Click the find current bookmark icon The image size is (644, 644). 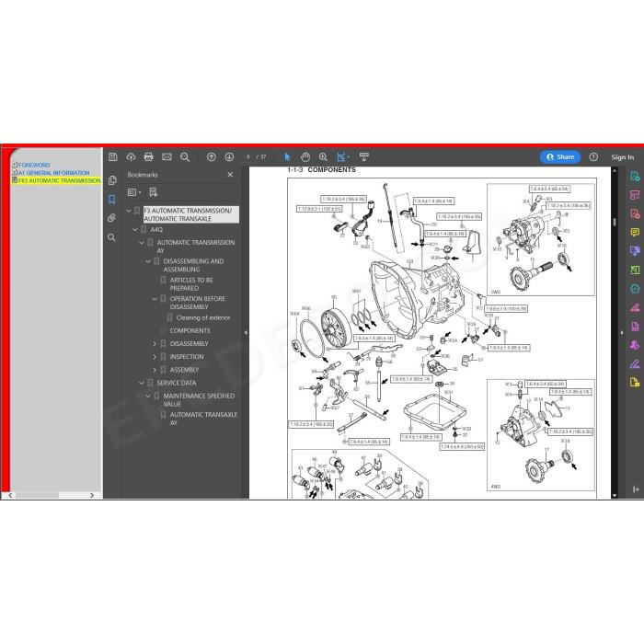154,192
